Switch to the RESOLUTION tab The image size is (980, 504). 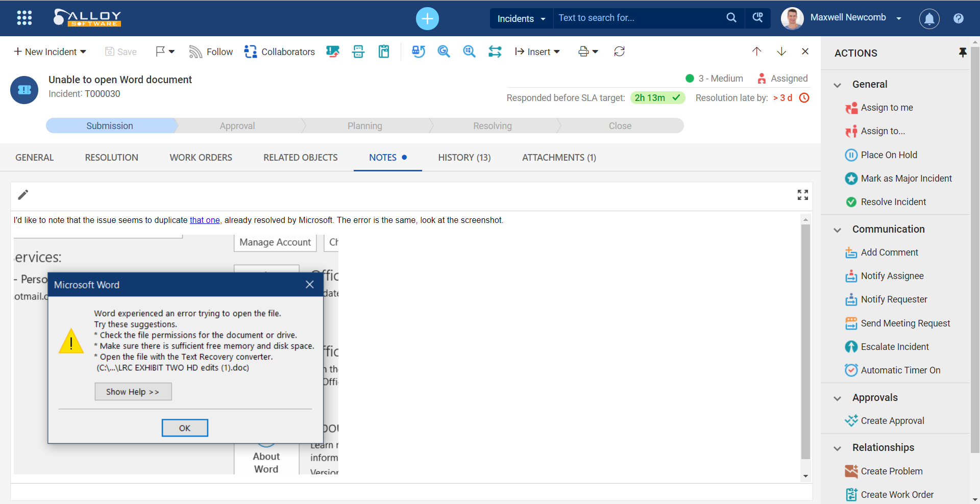[x=111, y=158]
